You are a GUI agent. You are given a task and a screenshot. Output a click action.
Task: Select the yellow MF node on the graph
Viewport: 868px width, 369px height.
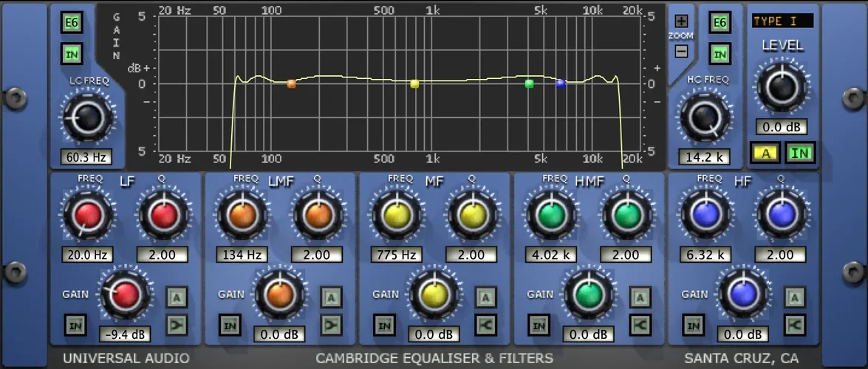point(414,84)
